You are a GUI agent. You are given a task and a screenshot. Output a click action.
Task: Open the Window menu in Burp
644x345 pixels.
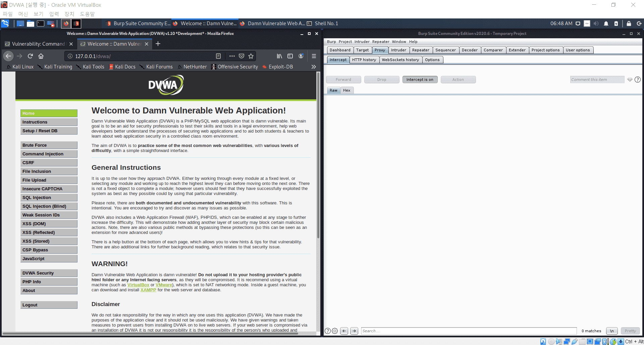(399, 42)
